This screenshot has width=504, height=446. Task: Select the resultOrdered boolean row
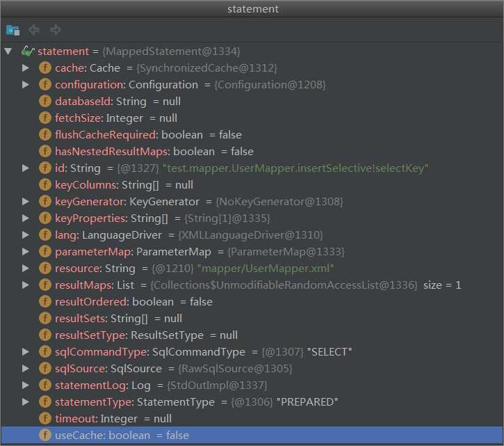[133, 302]
